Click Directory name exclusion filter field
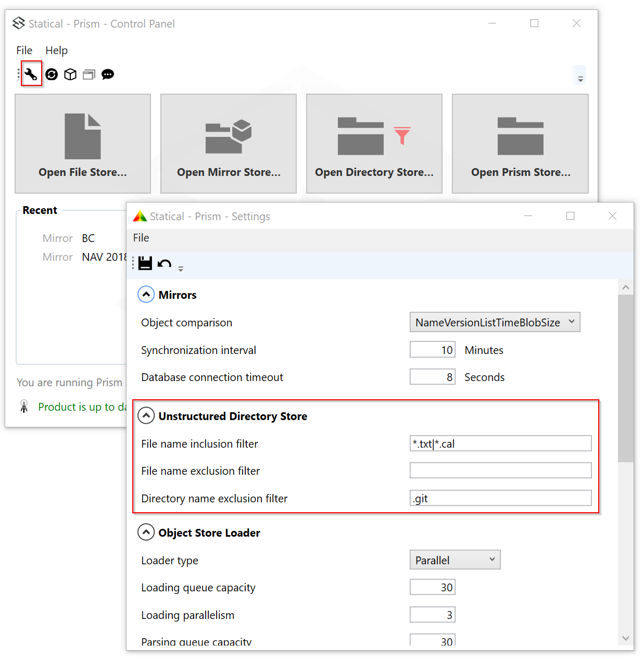The width and height of the screenshot is (644, 659). [501, 498]
